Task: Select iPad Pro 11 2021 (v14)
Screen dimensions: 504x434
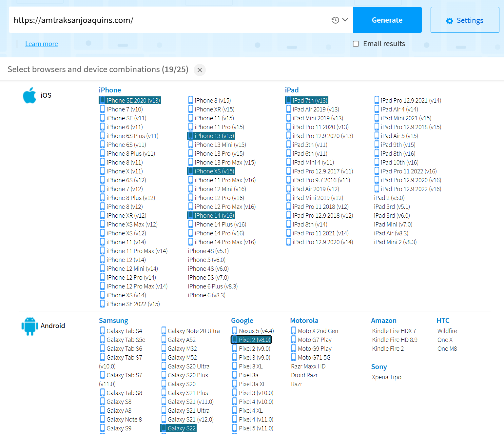Action: tap(317, 233)
